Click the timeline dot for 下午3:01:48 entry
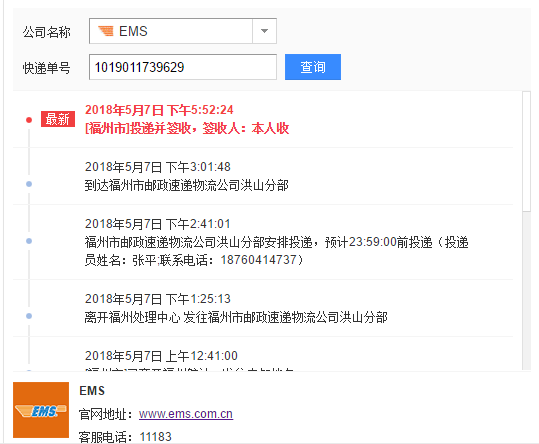This screenshot has width=539, height=444. click(29, 184)
